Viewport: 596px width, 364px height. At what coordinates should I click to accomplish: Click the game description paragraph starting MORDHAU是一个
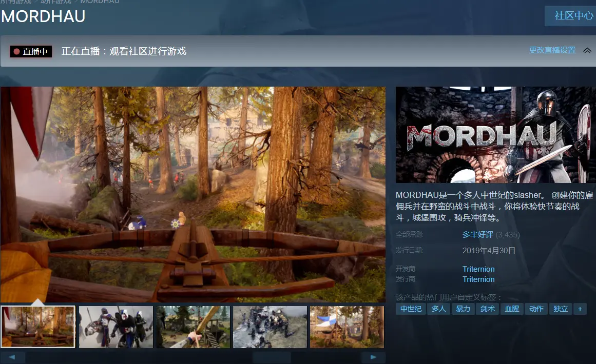click(x=494, y=206)
